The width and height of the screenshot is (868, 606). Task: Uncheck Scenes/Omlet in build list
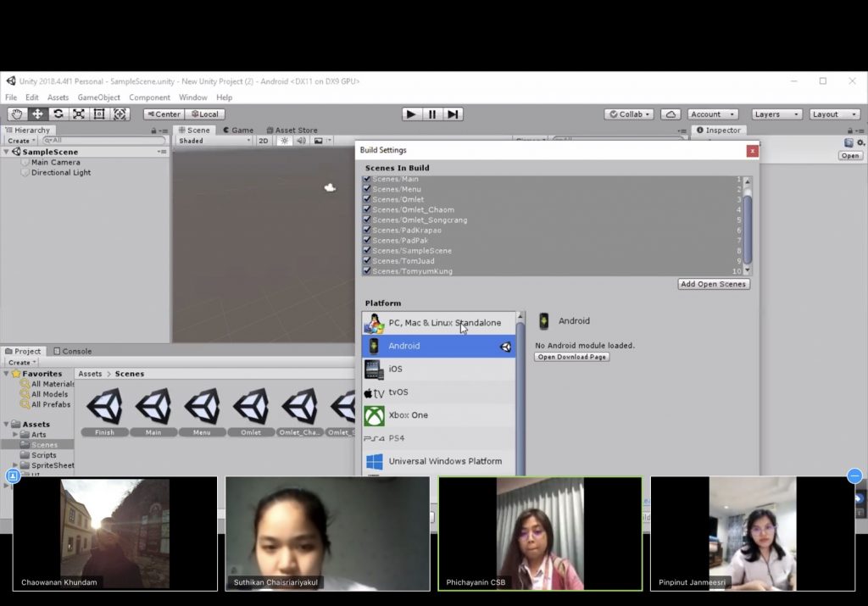pos(367,200)
